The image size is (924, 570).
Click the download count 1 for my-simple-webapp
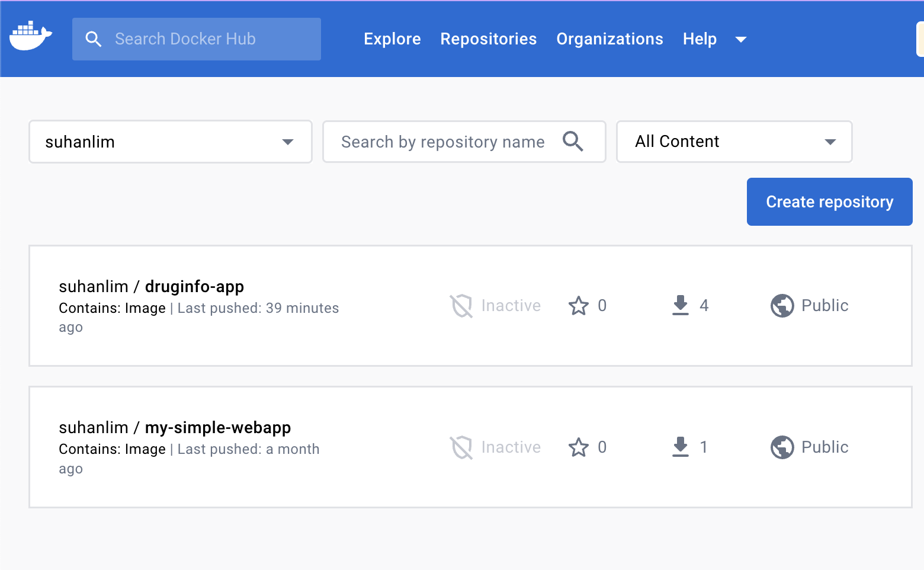tap(704, 447)
